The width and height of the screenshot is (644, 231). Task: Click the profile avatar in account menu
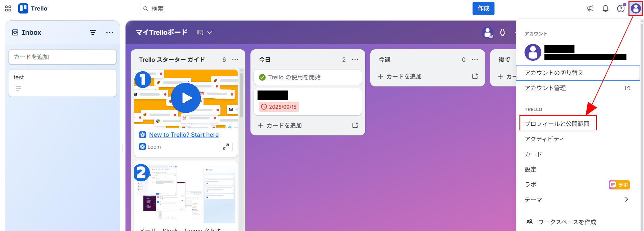[x=533, y=52]
